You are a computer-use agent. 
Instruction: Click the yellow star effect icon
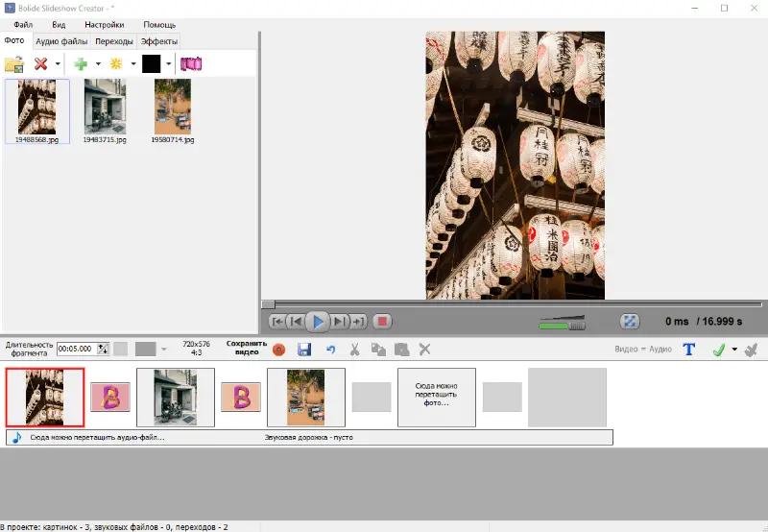[116, 63]
